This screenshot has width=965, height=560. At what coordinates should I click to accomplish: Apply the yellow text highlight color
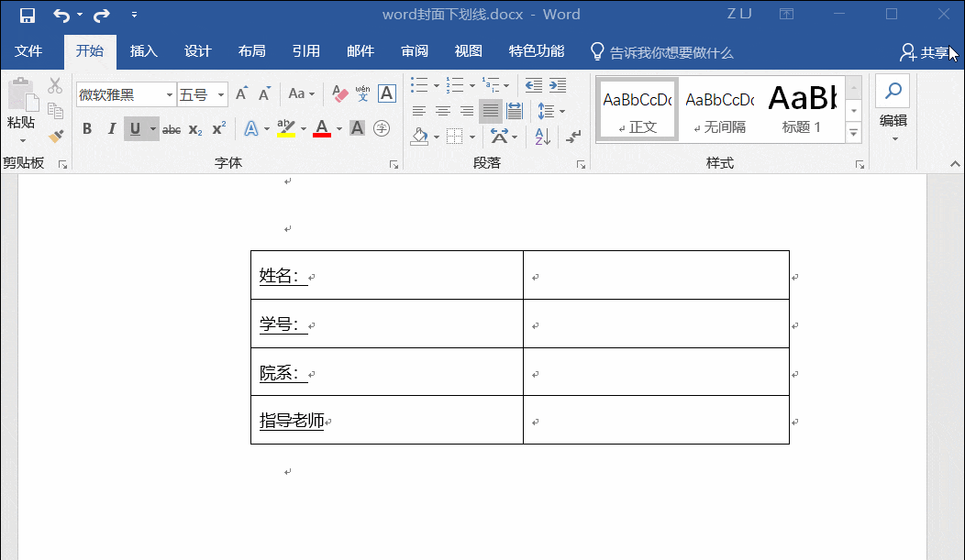pos(285,128)
